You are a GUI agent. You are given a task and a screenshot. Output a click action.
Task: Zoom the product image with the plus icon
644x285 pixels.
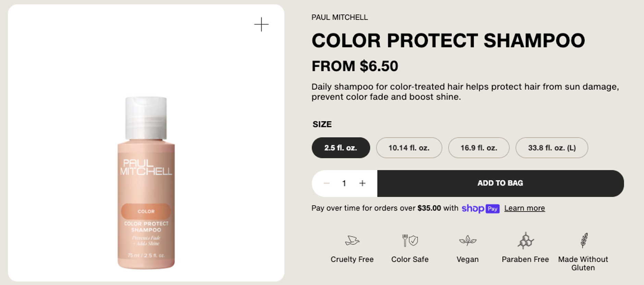pos(261,24)
